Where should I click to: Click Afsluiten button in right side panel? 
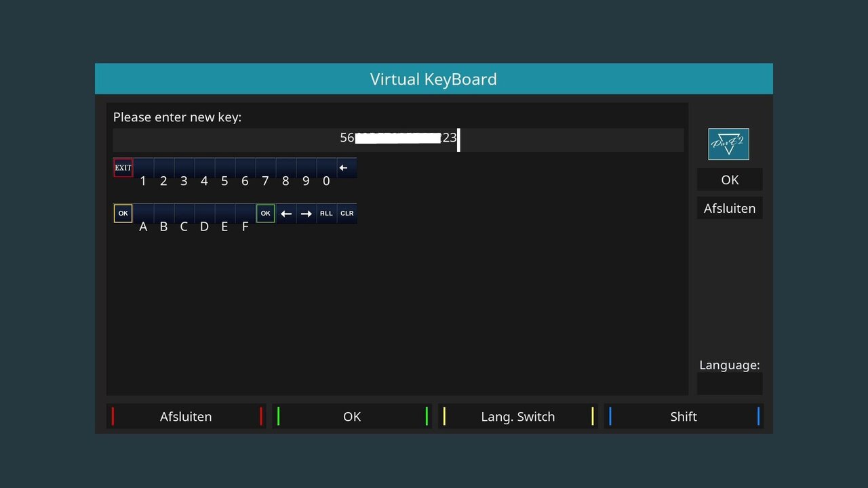point(730,208)
